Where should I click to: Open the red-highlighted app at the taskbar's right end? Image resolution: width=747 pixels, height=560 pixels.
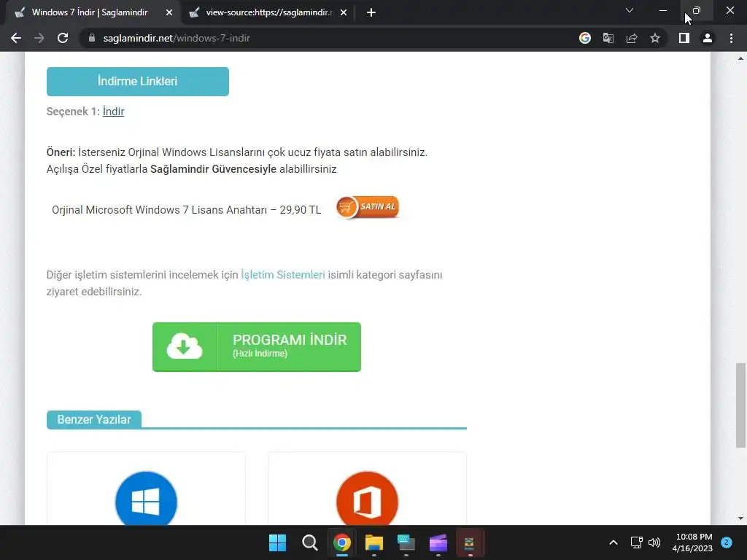coord(471,542)
